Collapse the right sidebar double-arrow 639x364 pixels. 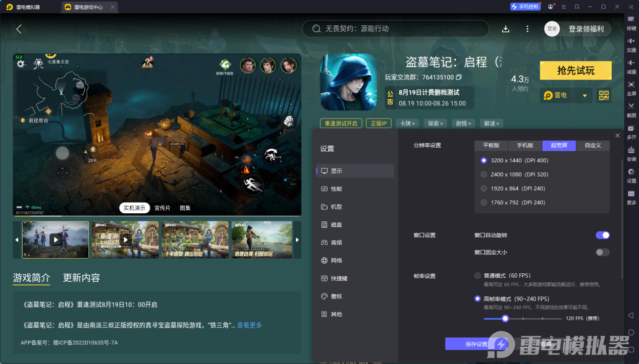631,7
